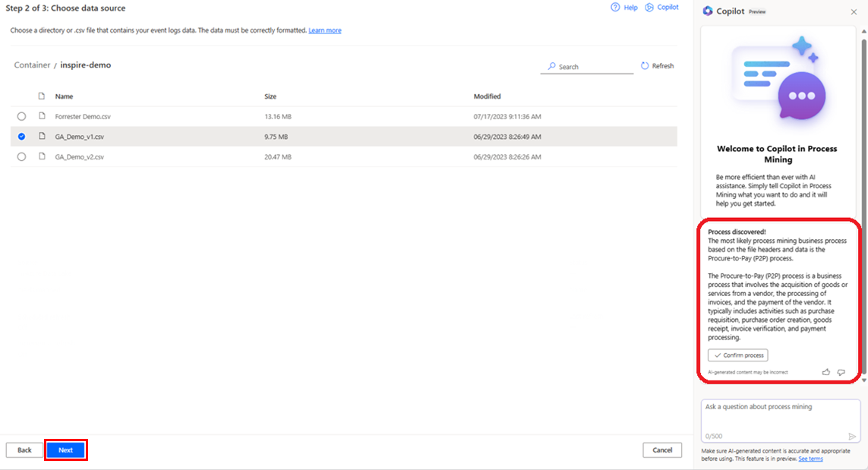Click the search magnifier icon

(x=550, y=66)
